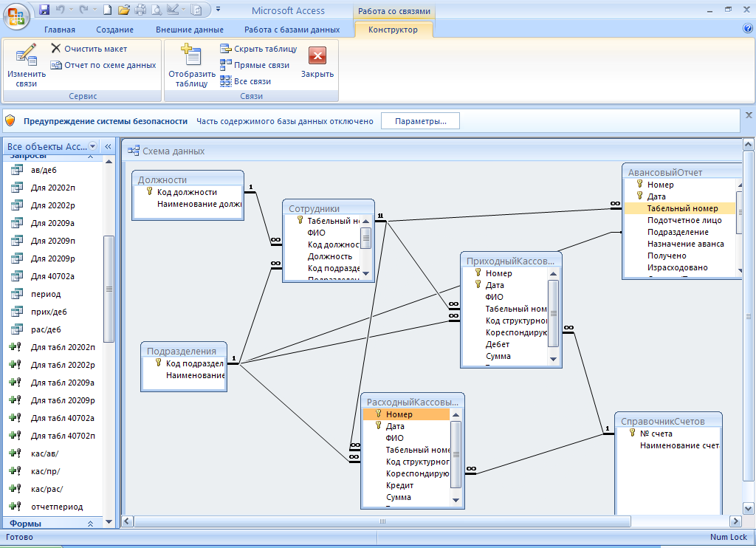This screenshot has width=756, height=548.
Task: Open the Внешние данные tab
Action: [x=190, y=30]
